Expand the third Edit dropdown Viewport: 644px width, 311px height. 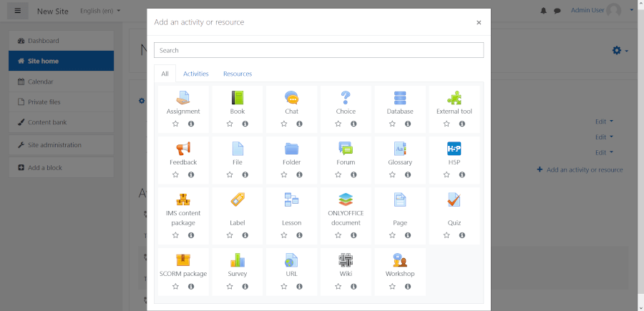pyautogui.click(x=604, y=152)
